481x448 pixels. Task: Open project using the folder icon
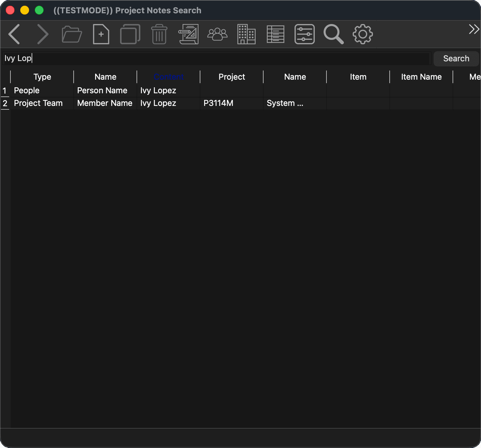click(72, 34)
